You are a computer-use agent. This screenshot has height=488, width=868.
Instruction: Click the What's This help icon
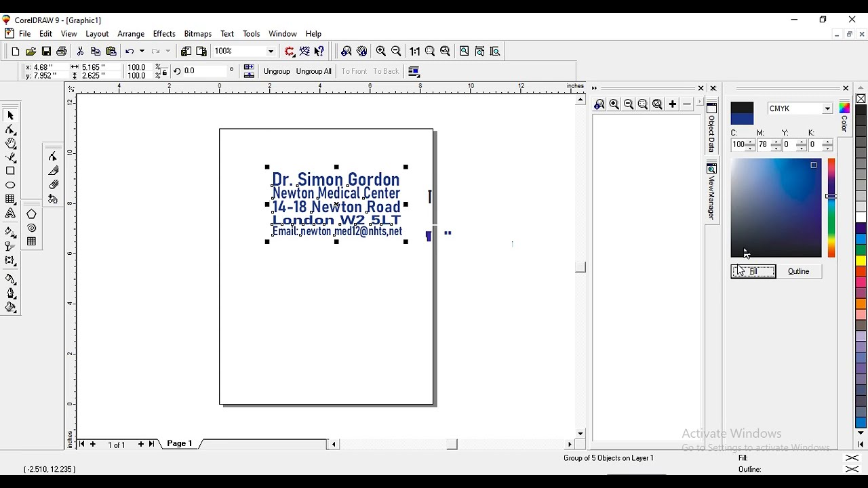(320, 52)
